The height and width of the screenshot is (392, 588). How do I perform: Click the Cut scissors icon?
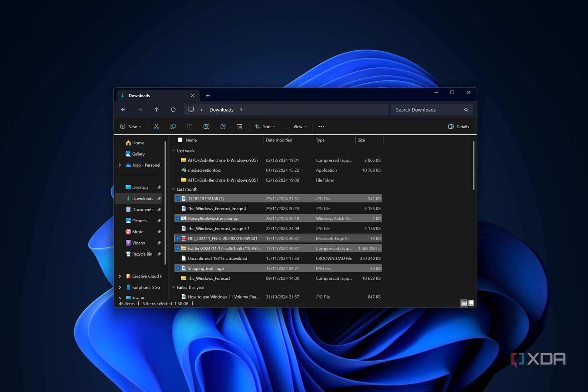[156, 127]
